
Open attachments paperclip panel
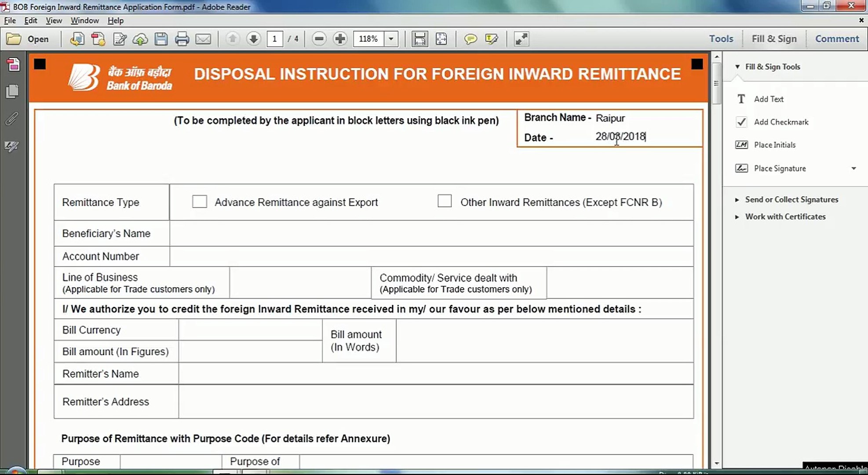tap(12, 119)
